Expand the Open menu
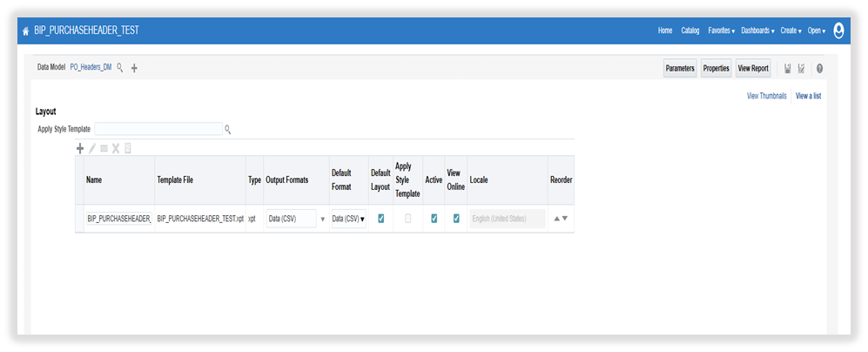 pos(817,30)
